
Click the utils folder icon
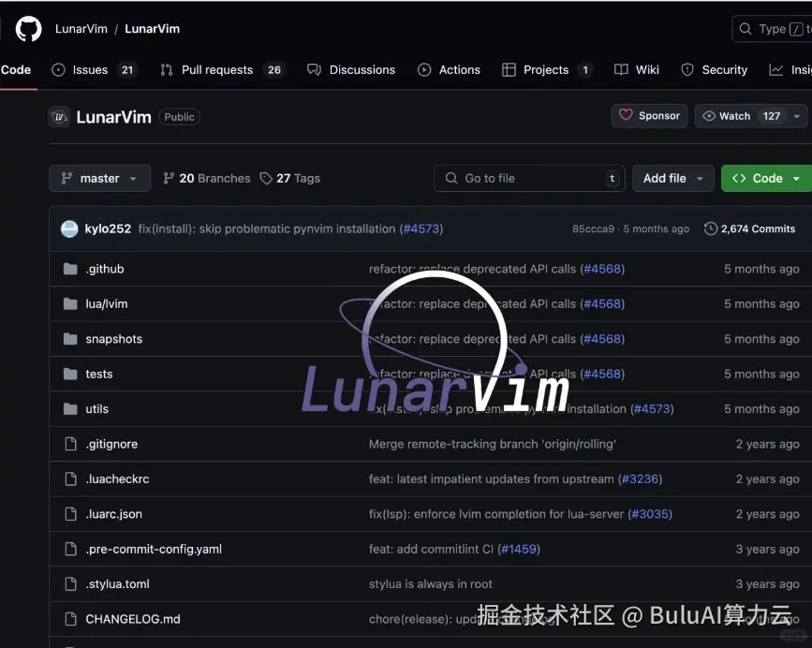70,409
